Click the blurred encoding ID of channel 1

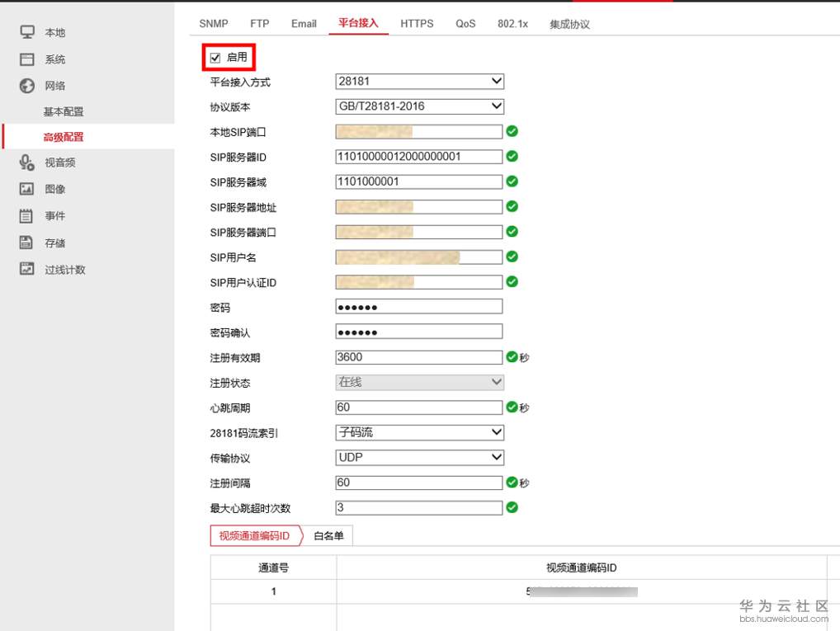(582, 591)
